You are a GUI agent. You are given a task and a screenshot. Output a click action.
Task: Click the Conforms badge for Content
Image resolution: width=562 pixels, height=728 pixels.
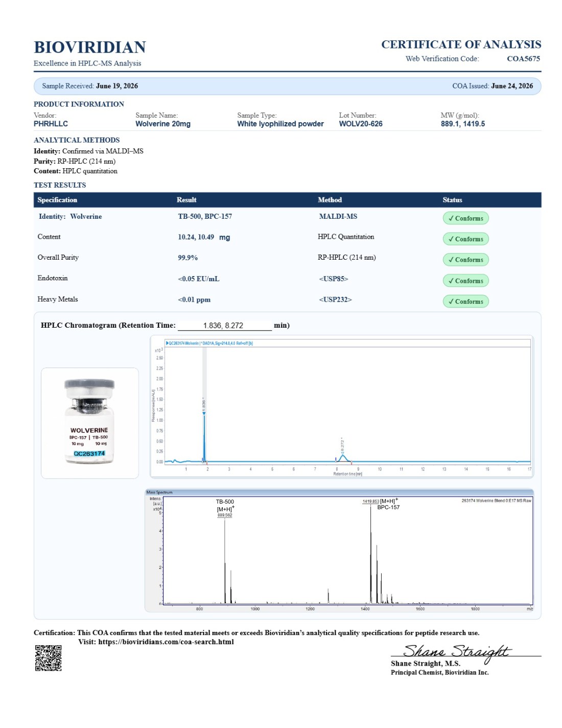[465, 239]
